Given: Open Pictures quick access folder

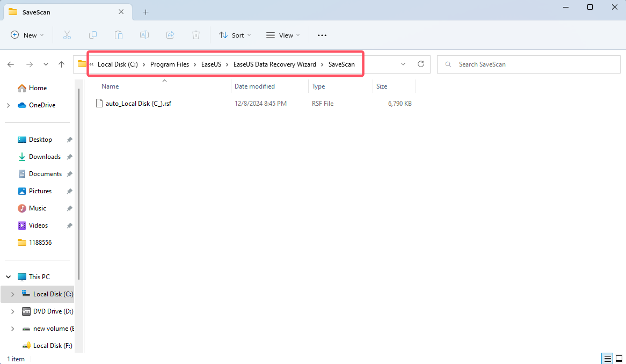Looking at the screenshot, I should point(40,191).
